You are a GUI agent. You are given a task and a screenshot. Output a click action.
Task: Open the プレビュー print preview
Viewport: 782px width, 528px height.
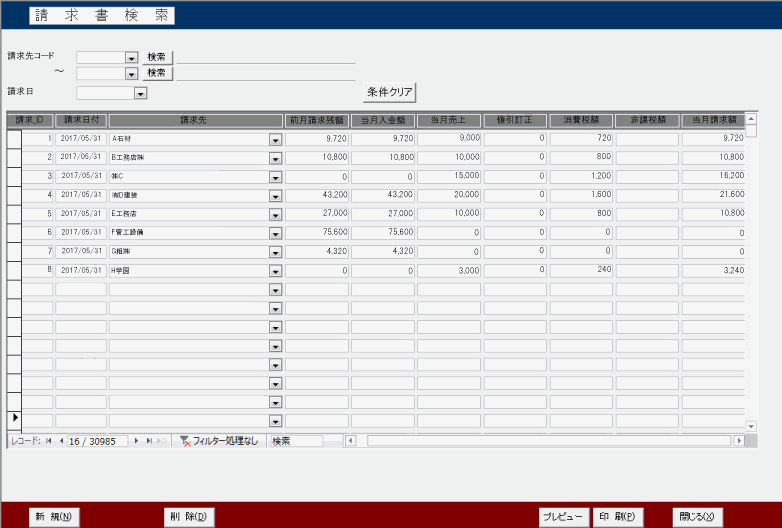pos(563,517)
